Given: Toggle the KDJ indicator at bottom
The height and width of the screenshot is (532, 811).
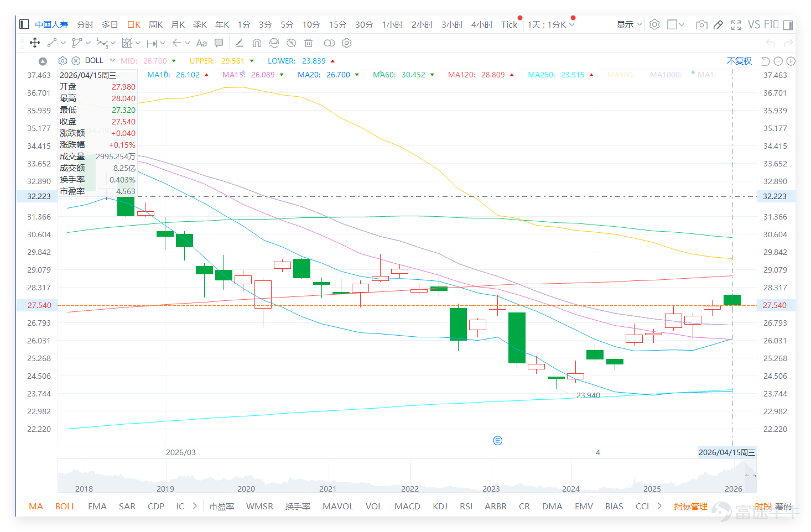Looking at the screenshot, I should coord(440,506).
